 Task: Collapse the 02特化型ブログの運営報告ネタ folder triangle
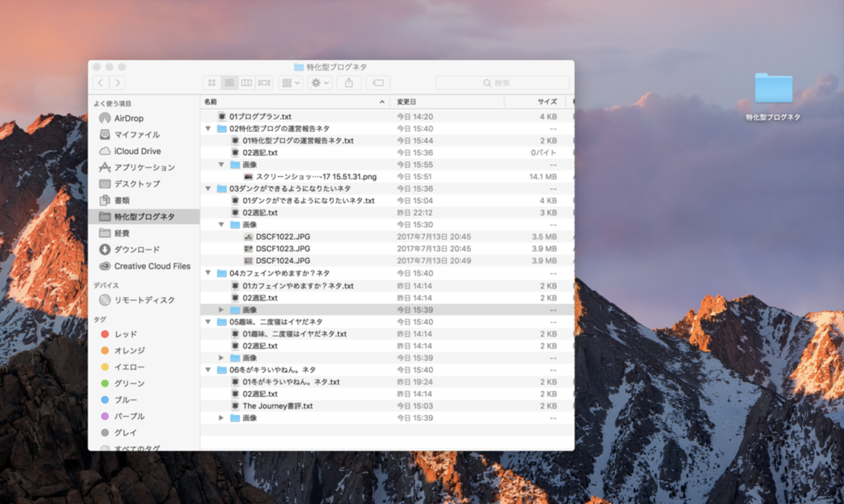coord(208,129)
